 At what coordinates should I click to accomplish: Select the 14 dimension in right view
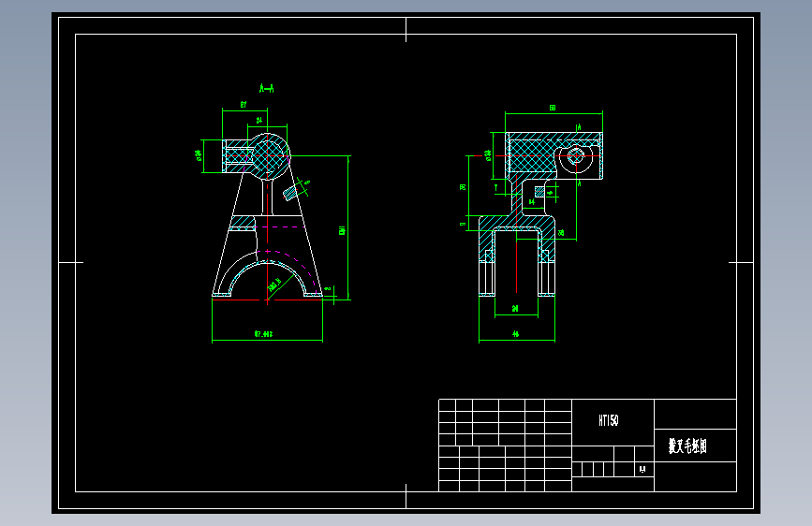pyautogui.click(x=532, y=202)
